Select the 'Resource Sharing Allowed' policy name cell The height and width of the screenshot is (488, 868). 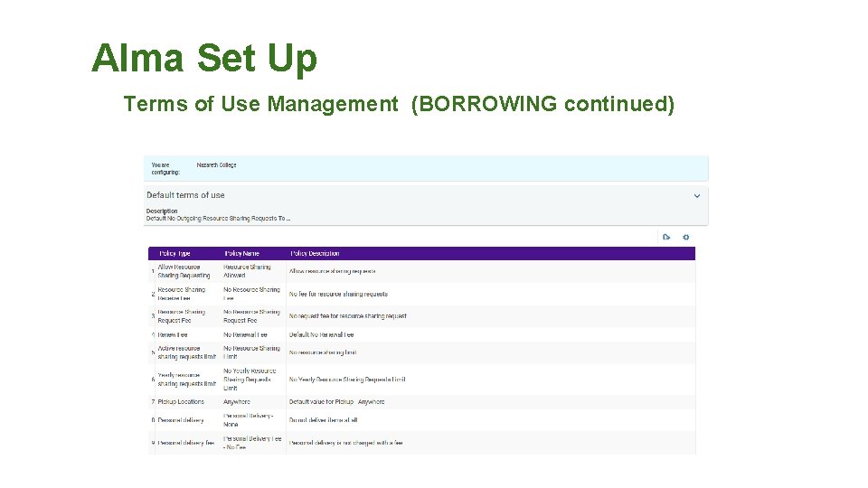point(247,271)
